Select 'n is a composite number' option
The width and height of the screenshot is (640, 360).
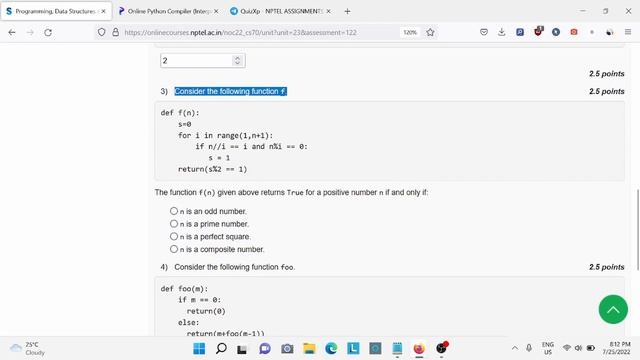(174, 249)
